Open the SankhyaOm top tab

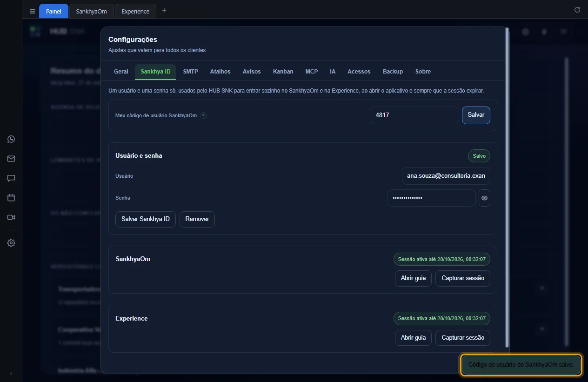[92, 11]
